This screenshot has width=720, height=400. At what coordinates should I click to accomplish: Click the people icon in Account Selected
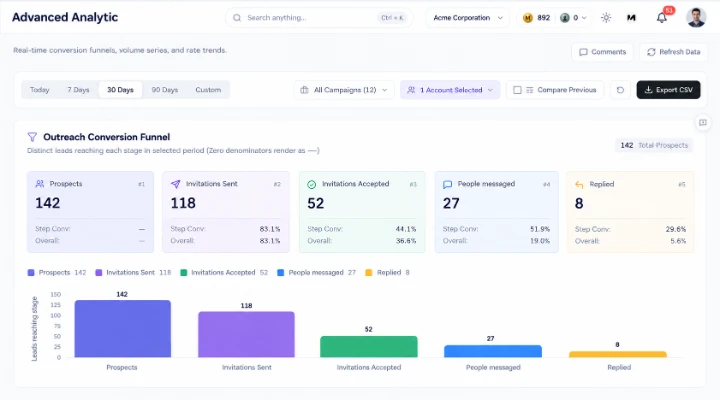pos(411,90)
